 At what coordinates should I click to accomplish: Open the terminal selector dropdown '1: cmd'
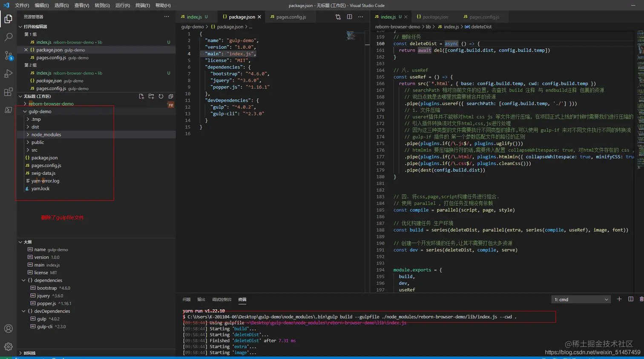pyautogui.click(x=581, y=299)
